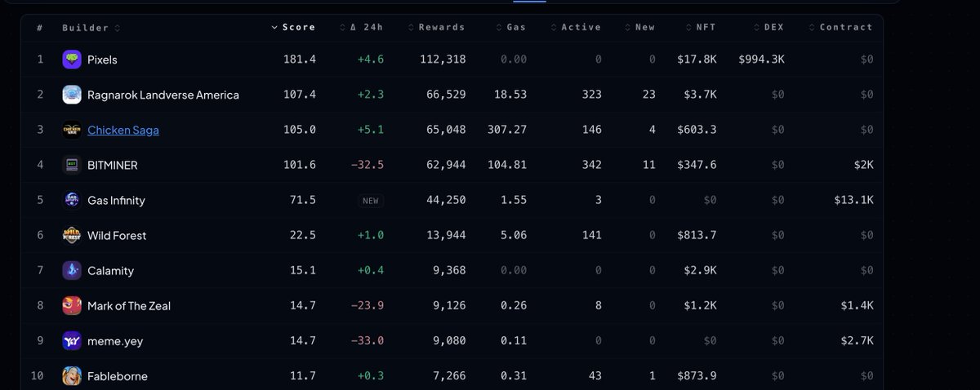Open Ragnarok Landverse America builder name
980x390 pixels.
163,95
